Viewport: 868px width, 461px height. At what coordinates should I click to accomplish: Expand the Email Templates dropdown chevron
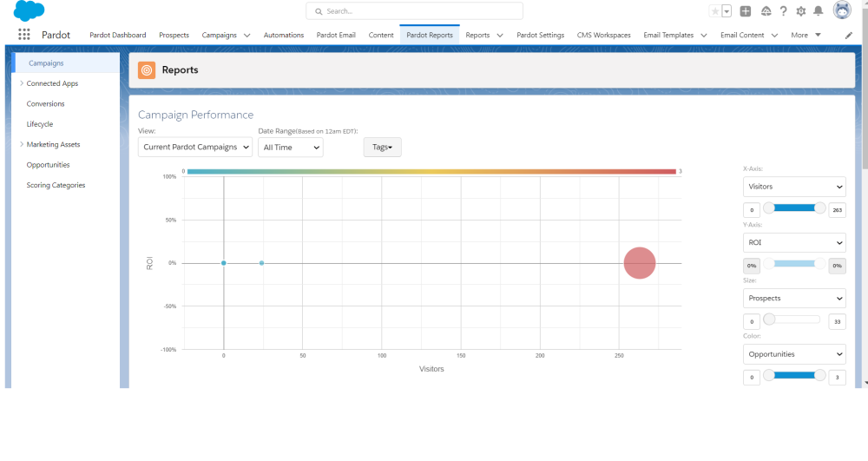[704, 36]
